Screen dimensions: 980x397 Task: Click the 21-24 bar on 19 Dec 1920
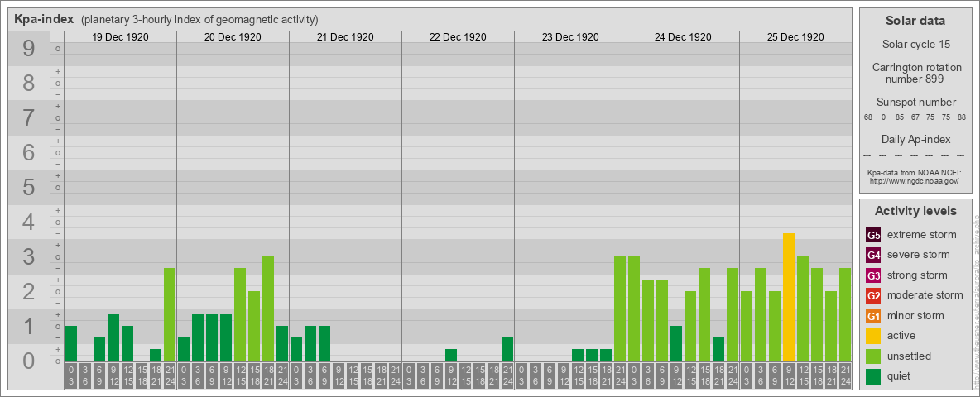(x=170, y=314)
